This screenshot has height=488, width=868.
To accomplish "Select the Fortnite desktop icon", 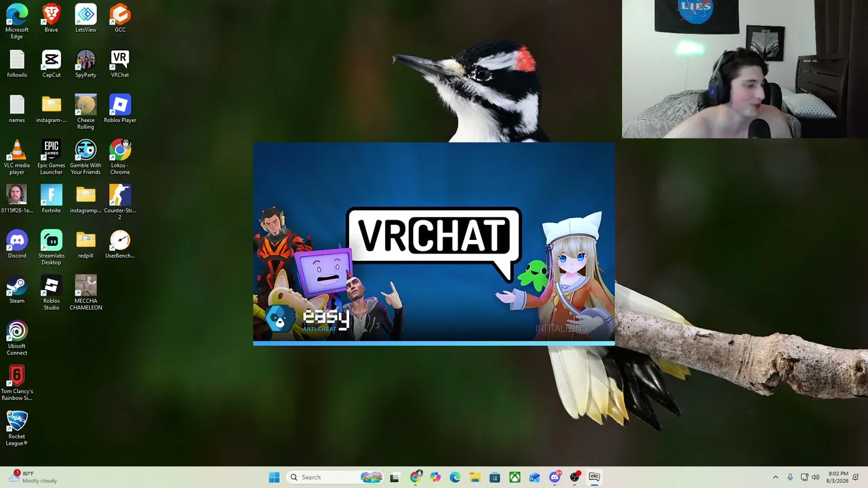I will pos(52,199).
